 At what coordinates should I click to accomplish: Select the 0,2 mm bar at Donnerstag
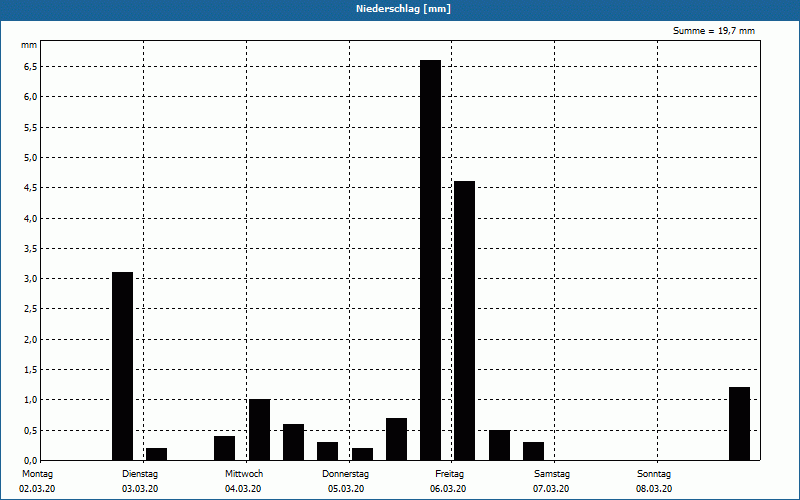[x=362, y=454]
